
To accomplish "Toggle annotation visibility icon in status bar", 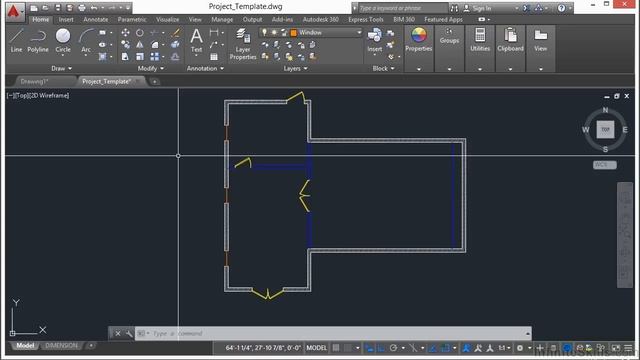I will tap(466, 348).
